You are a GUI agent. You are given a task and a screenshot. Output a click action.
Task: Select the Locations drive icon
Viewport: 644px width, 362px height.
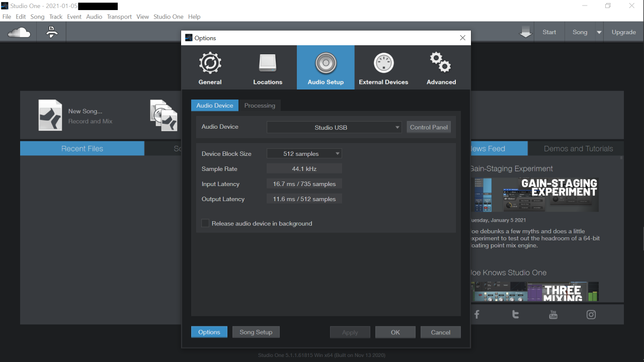pos(268,63)
